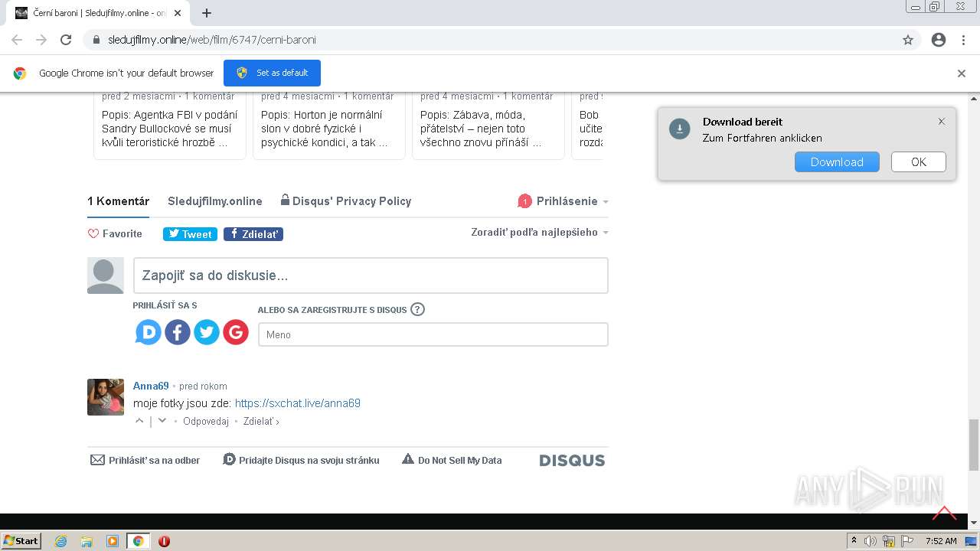Image resolution: width=980 pixels, height=551 pixels.
Task: Open Do Not Sell My Data
Action: click(x=452, y=460)
